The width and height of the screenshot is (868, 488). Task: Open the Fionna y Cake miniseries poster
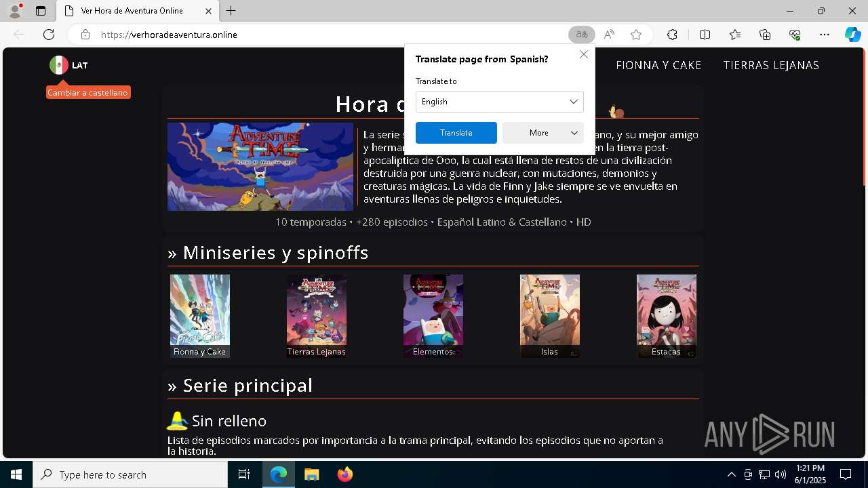coord(200,316)
